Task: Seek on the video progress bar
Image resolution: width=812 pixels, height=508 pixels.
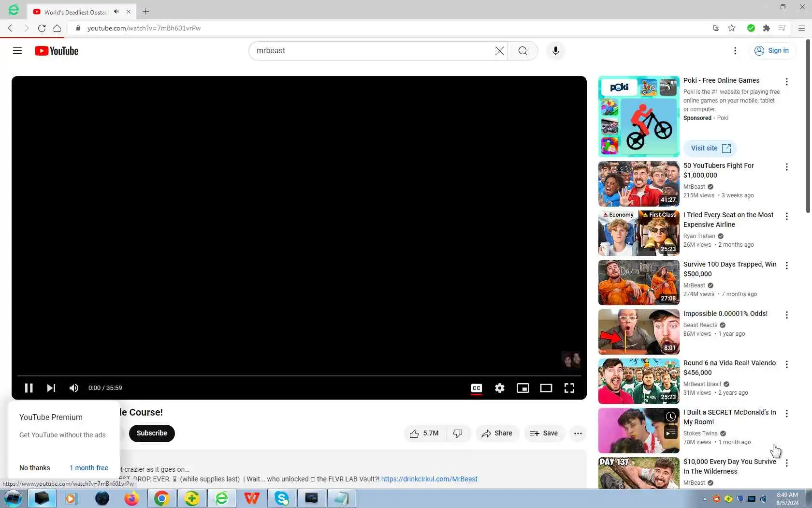Action: [x=299, y=375]
